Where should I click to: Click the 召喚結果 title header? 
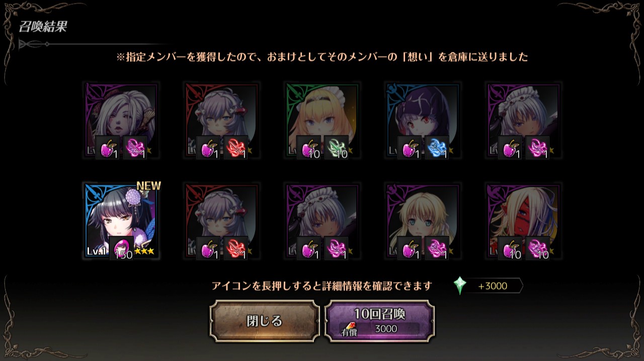click(x=43, y=27)
